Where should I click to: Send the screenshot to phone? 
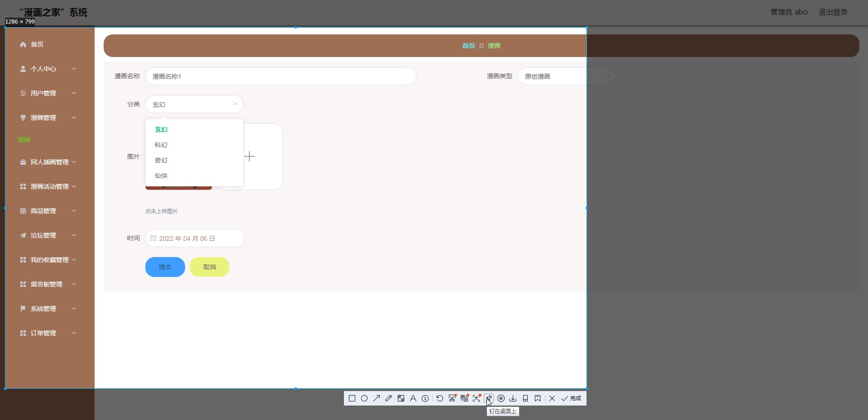point(525,398)
